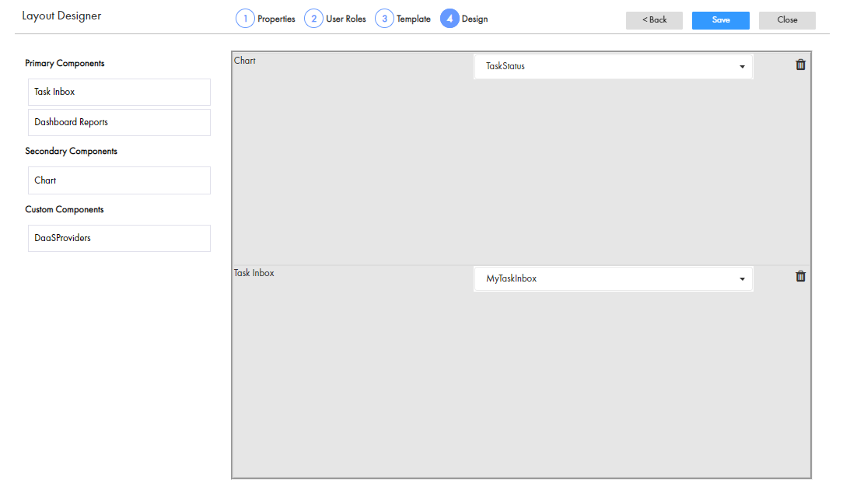Click step 1 Properties circle icon

coord(243,17)
